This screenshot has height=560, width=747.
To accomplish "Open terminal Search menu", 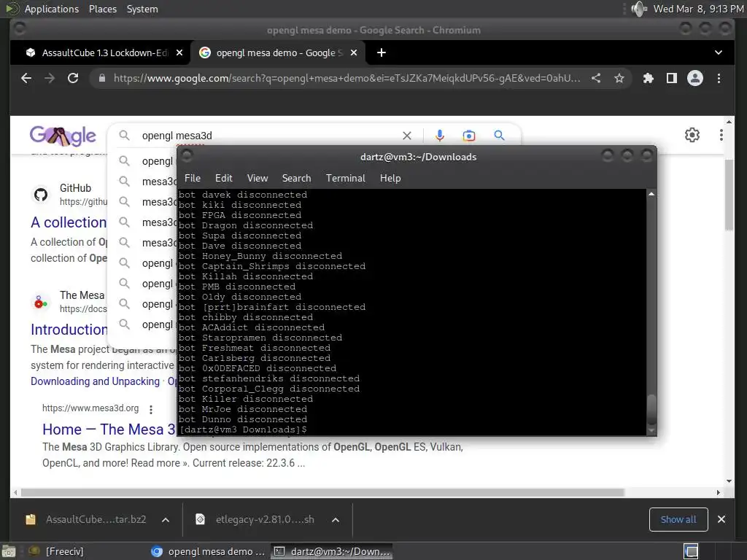I will pyautogui.click(x=296, y=178).
